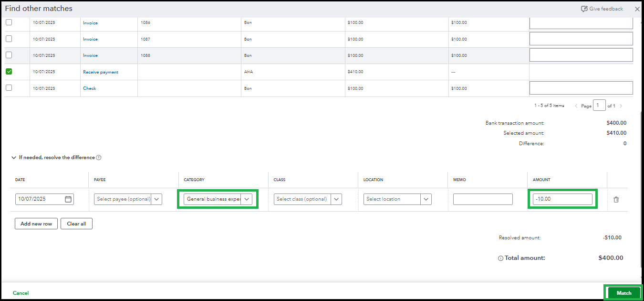644x301 pixels.
Task: Click Cancel at bottom left
Action: (21, 293)
